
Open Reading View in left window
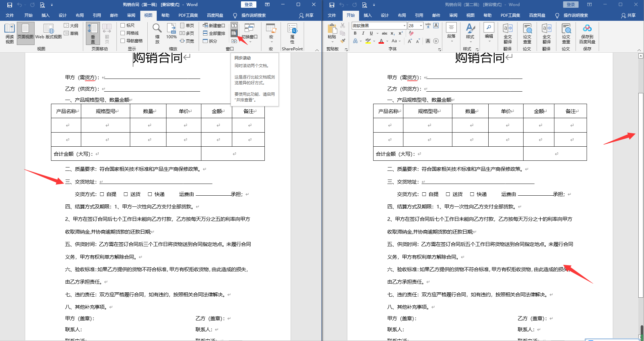[x=9, y=34]
